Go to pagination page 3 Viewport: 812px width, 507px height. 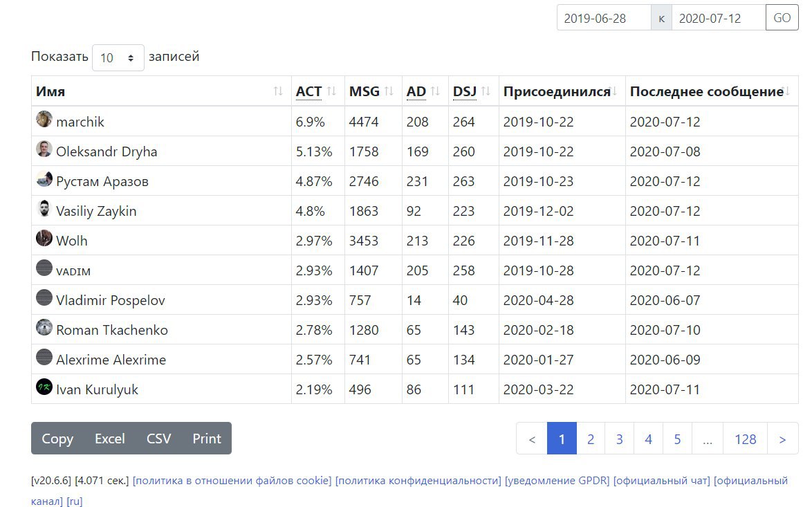(x=619, y=439)
